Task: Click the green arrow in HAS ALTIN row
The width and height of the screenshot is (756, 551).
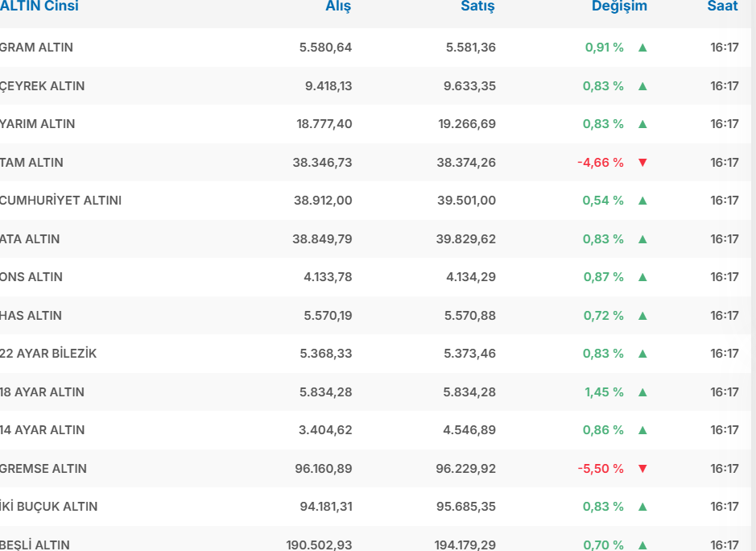Action: point(642,316)
